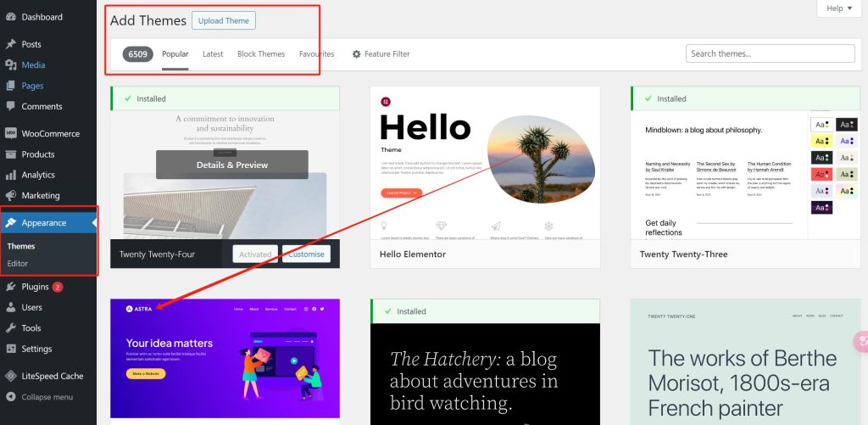Switch to the Latest themes tab
This screenshot has width=868, height=425.
213,53
